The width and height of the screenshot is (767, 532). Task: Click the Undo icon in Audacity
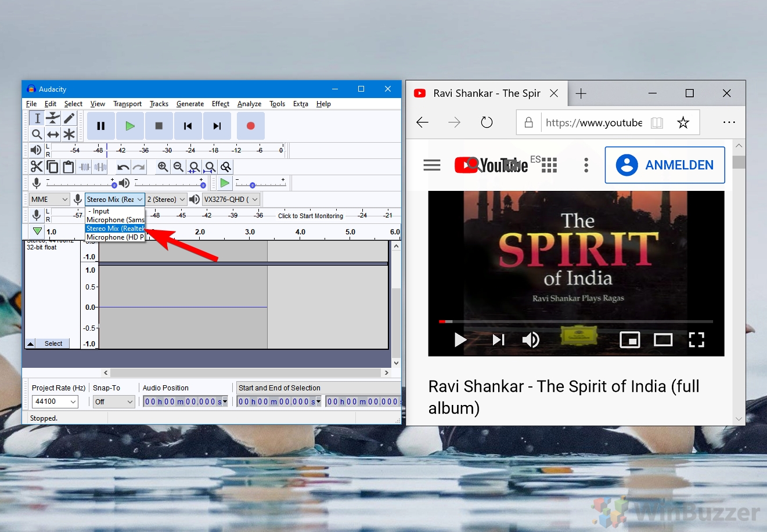pyautogui.click(x=124, y=167)
